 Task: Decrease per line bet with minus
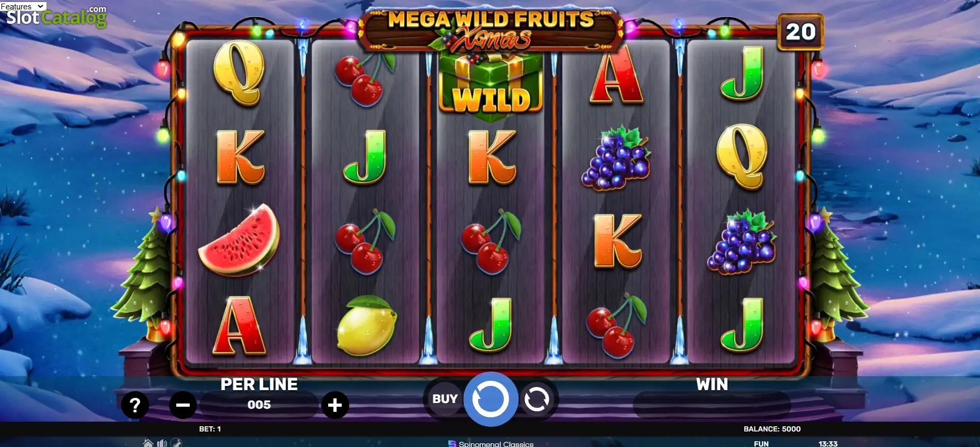(183, 405)
